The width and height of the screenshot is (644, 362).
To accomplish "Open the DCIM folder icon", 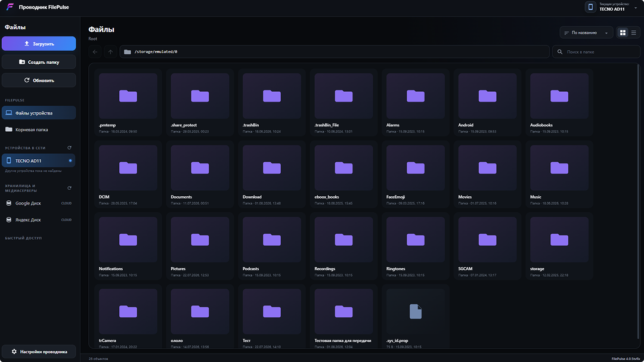I will (128, 168).
